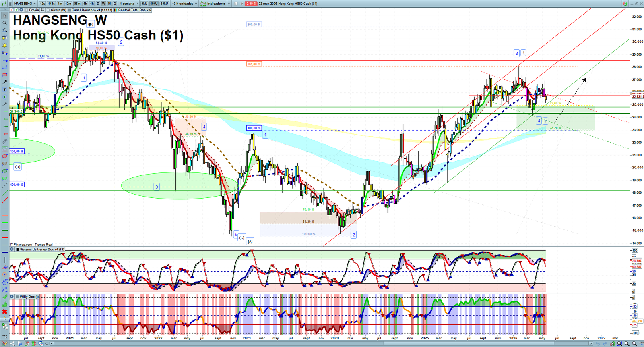Open the chat bubbles icon
This screenshot has height=347, width=644.
(20, 343)
